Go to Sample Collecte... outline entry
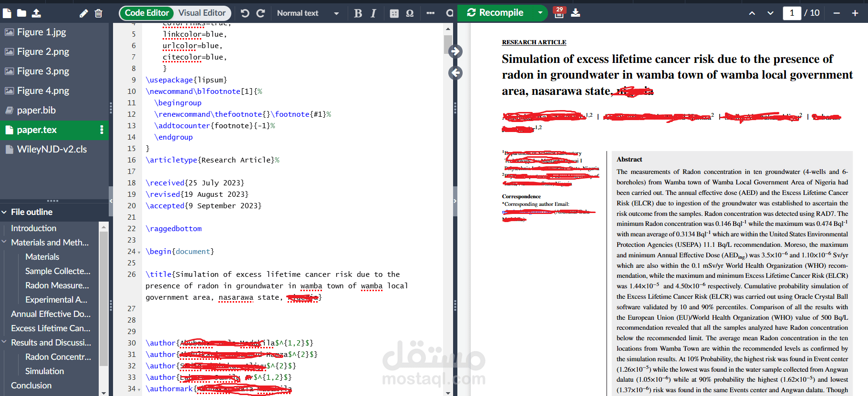 [58, 271]
